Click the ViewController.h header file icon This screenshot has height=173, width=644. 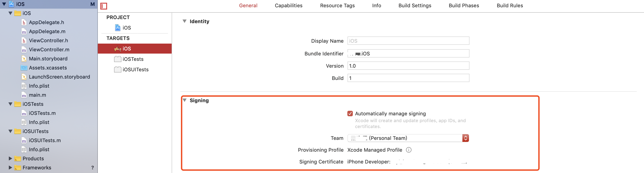[24, 41]
